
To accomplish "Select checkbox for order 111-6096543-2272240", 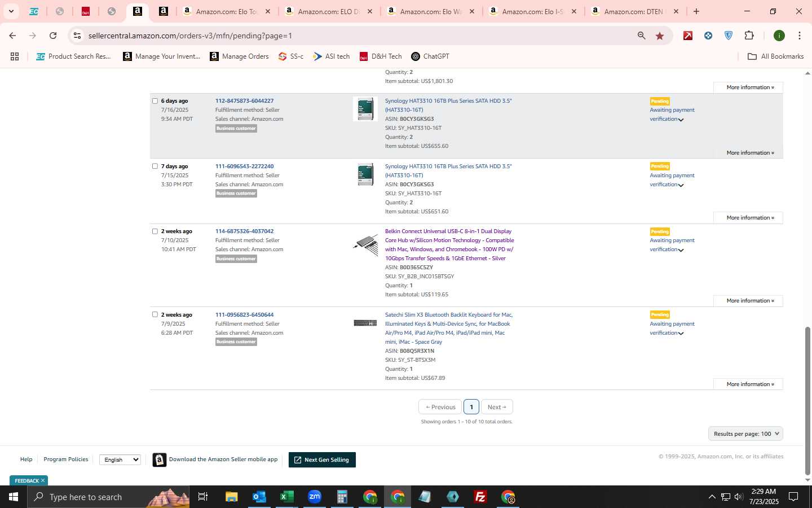I will point(155,167).
